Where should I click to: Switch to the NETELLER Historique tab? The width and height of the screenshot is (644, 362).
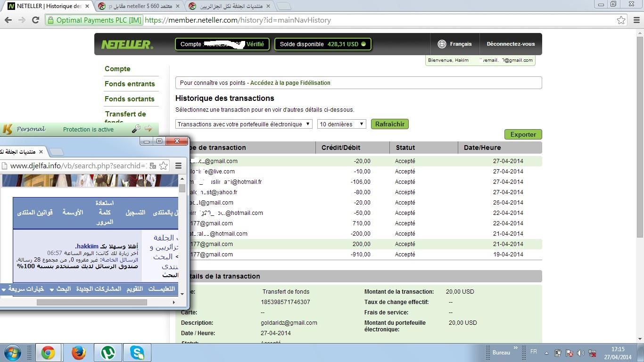tap(47, 6)
